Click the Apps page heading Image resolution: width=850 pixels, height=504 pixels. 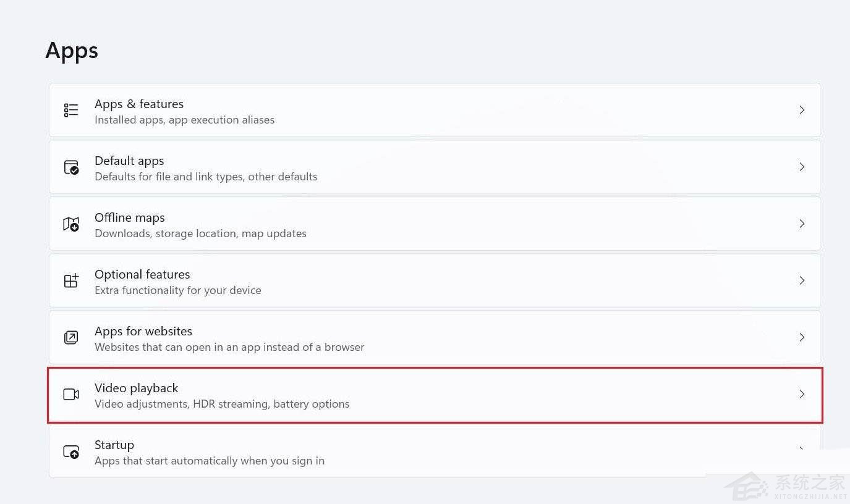(x=72, y=51)
